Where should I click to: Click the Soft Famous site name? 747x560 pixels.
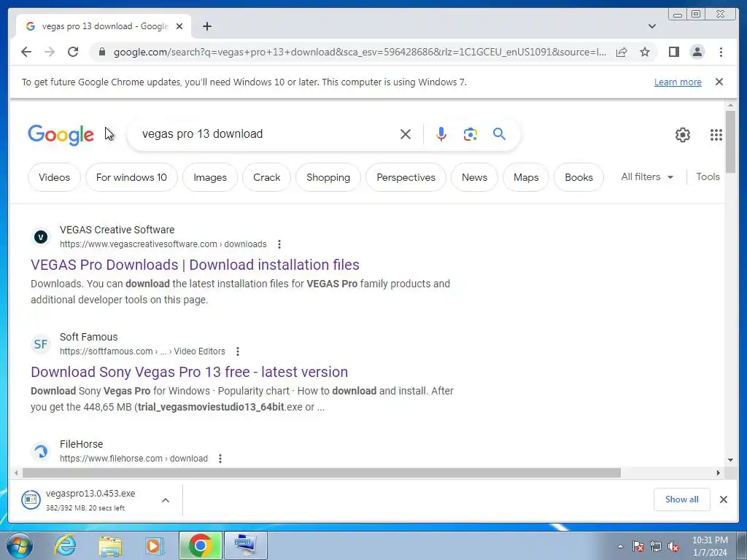point(88,337)
